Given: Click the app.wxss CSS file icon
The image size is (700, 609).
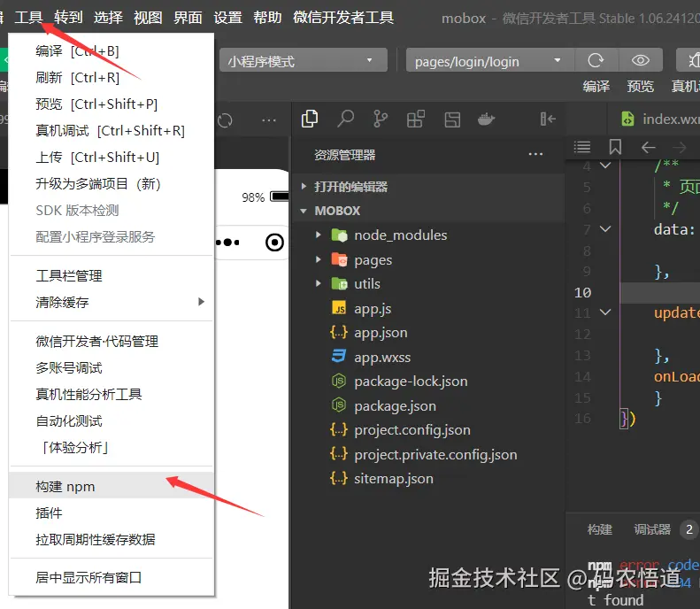Looking at the screenshot, I should (x=339, y=357).
